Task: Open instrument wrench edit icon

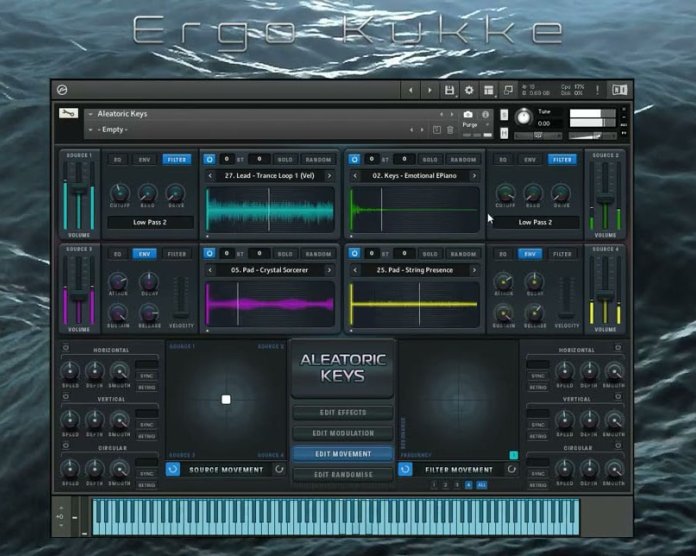Action: tap(69, 114)
